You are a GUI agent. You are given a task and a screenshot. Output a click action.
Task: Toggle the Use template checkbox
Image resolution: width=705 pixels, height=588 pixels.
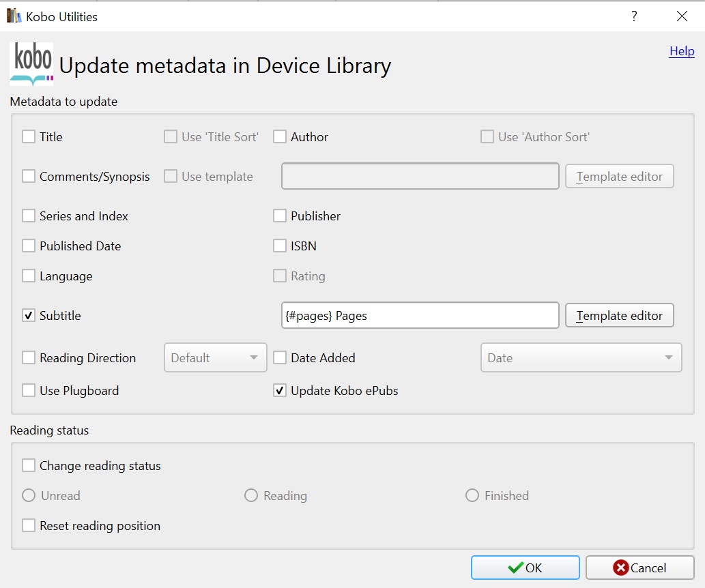click(171, 176)
